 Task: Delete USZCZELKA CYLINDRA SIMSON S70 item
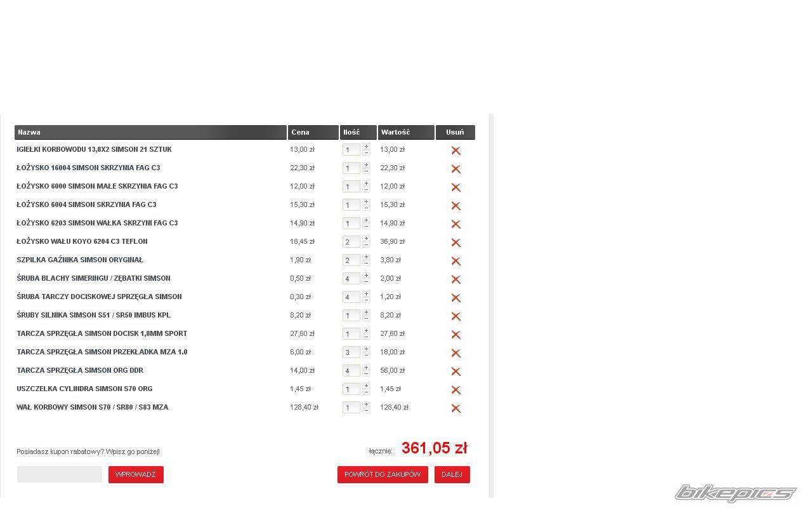coord(455,390)
